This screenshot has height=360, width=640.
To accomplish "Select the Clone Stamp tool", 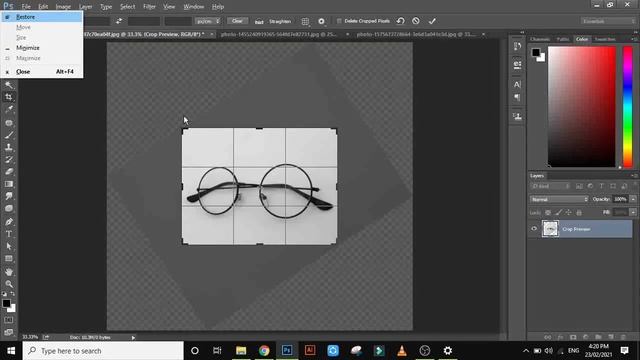I will (x=9, y=147).
